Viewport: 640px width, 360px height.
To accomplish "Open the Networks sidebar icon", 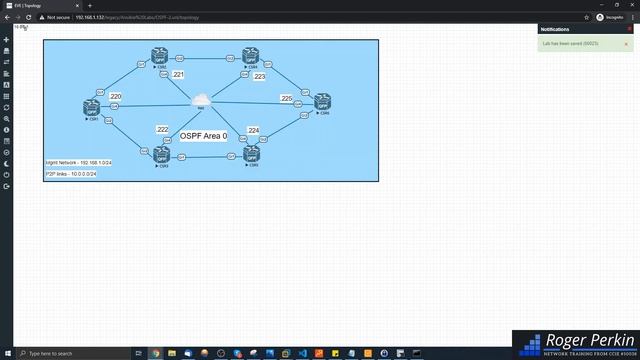I will pos(6,62).
